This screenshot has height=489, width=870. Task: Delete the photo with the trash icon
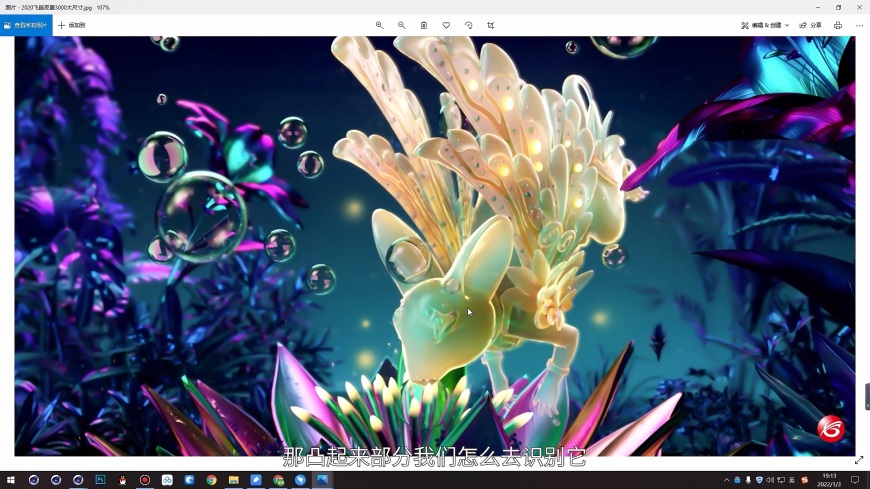(424, 25)
